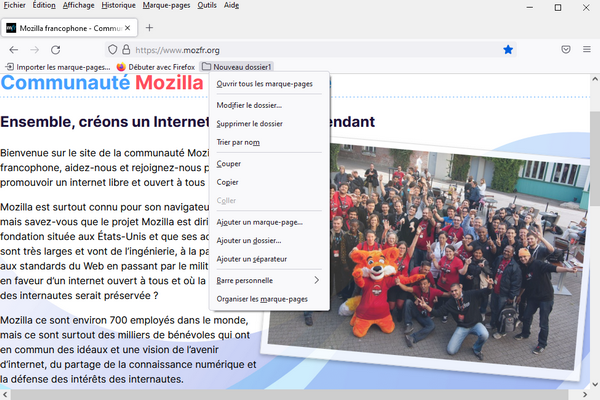Open the hamburger application menu

[587, 49]
